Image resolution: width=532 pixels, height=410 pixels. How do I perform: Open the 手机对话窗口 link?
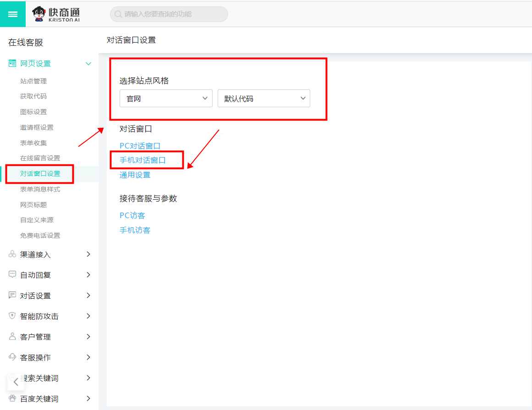143,160
